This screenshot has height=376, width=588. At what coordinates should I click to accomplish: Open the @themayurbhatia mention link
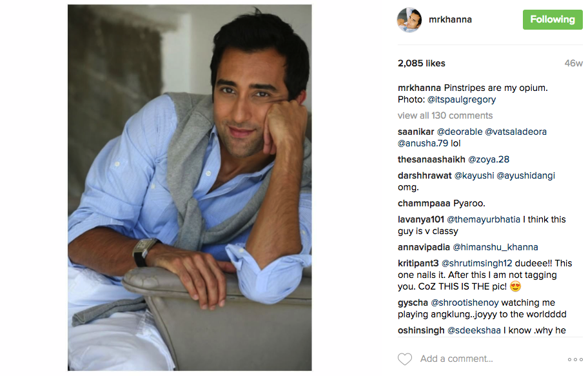tap(484, 219)
